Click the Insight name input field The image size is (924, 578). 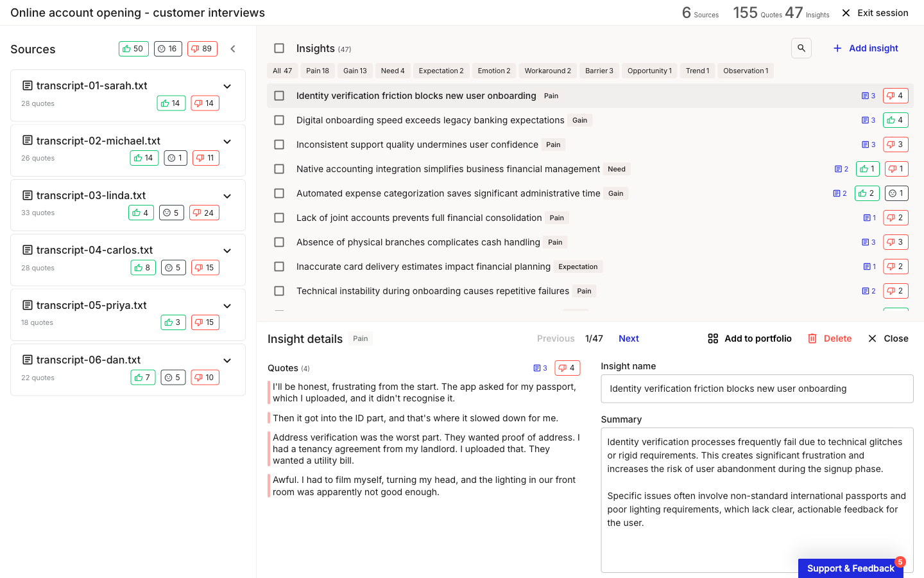coord(757,389)
